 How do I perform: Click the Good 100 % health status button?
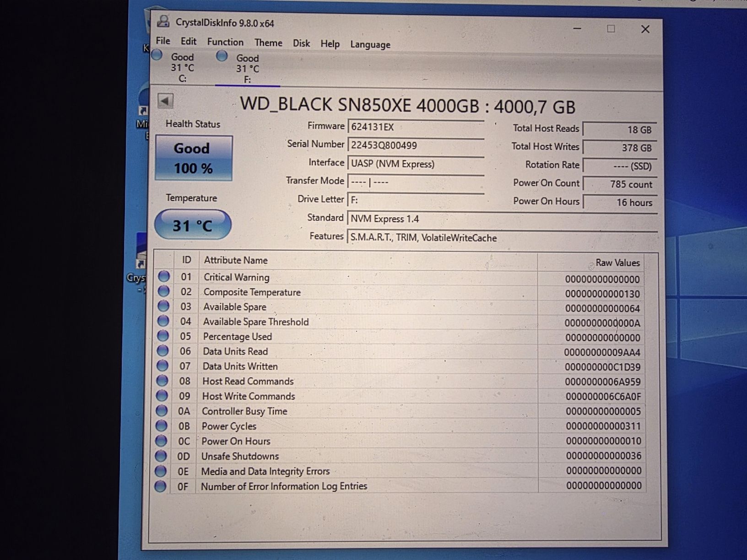coord(194,158)
